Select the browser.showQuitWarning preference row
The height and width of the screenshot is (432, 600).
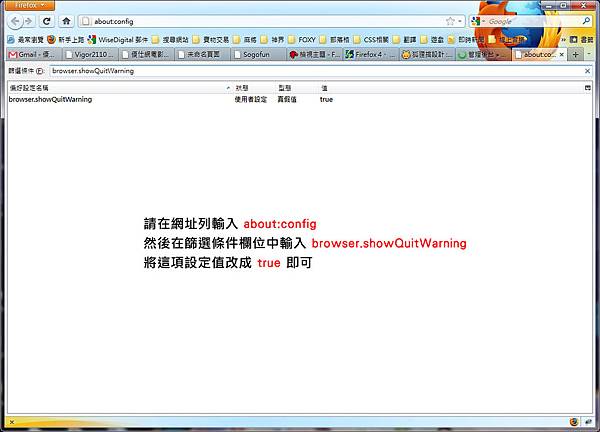pyautogui.click(x=300, y=99)
